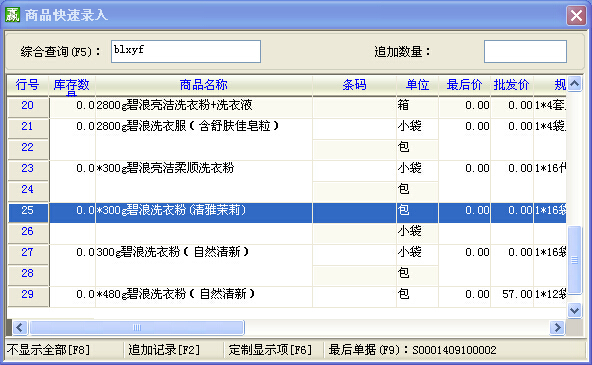Click unit 箱 in row 20
The width and height of the screenshot is (592, 365).
(x=403, y=105)
